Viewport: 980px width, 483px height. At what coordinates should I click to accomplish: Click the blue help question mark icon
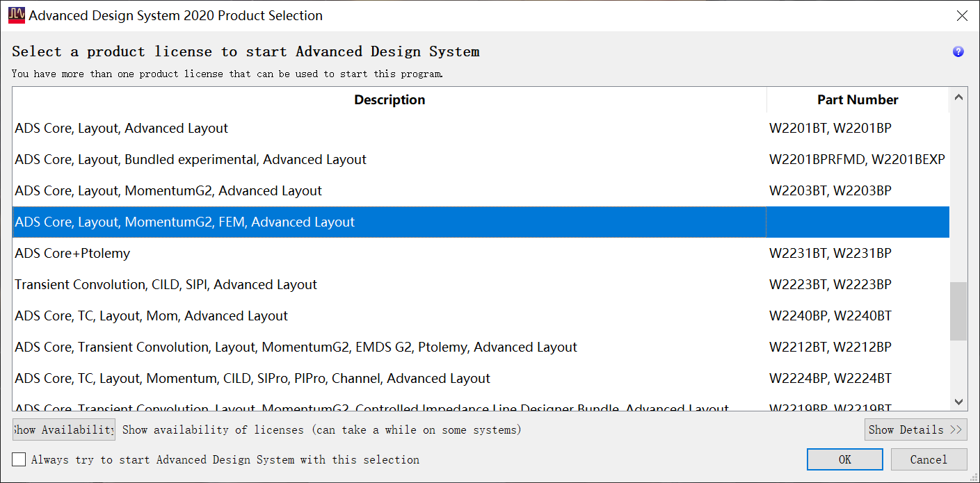click(x=958, y=51)
